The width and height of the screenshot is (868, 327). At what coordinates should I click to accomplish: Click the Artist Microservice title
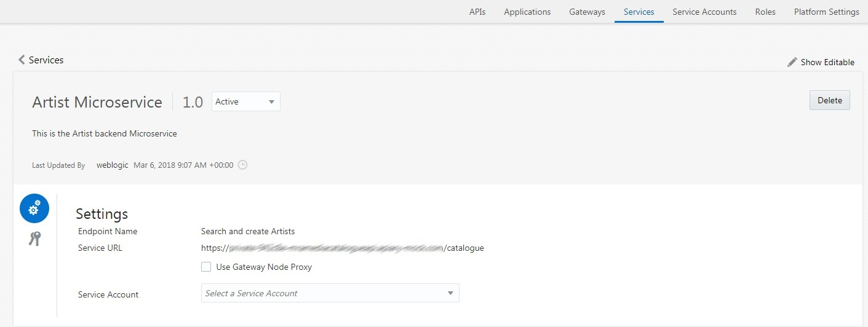tap(97, 102)
